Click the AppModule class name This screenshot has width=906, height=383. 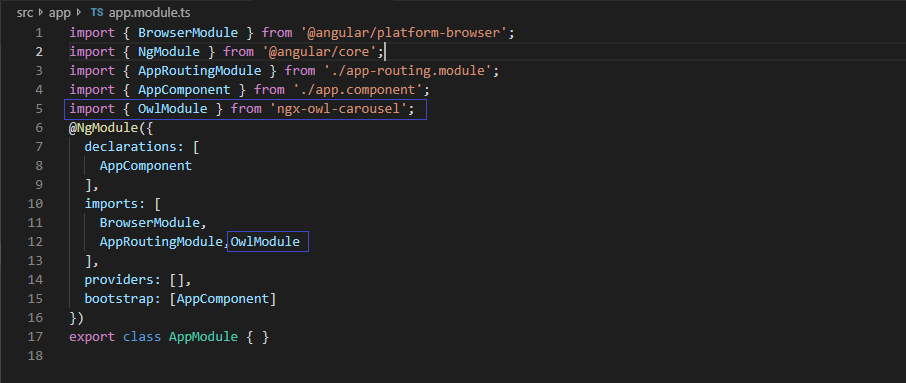203,336
